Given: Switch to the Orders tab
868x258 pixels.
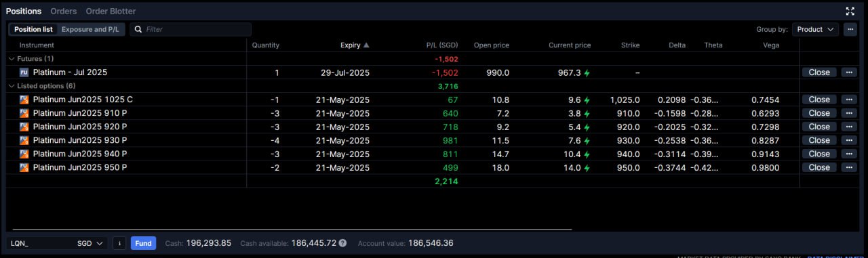Looking at the screenshot, I should tap(63, 11).
